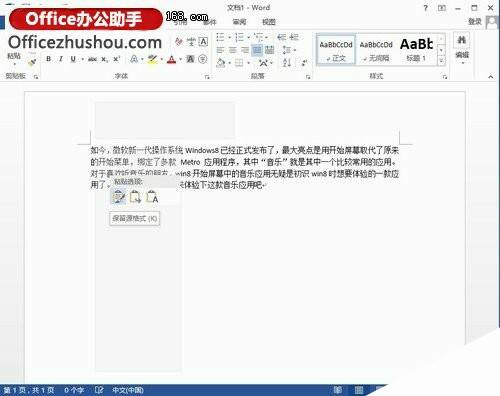Click the Character Border A icon
Image resolution: width=500 pixels, height=396 pixels.
(203, 42)
